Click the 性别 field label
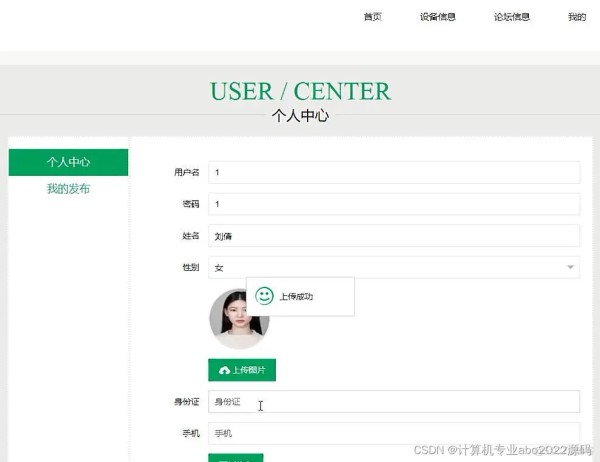Screen dimensions: 600x462 coord(191,267)
